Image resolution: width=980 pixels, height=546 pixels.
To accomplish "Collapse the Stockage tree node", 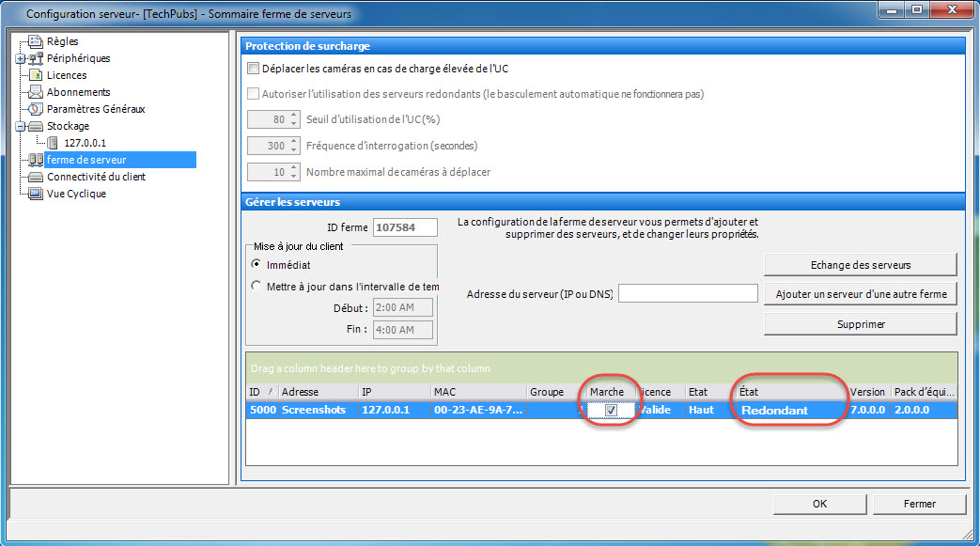I will click(20, 126).
